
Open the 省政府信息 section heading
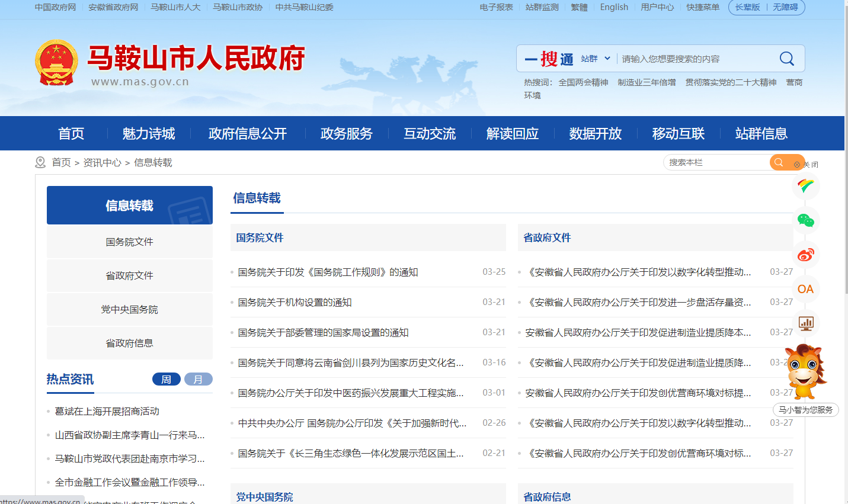pos(547,497)
